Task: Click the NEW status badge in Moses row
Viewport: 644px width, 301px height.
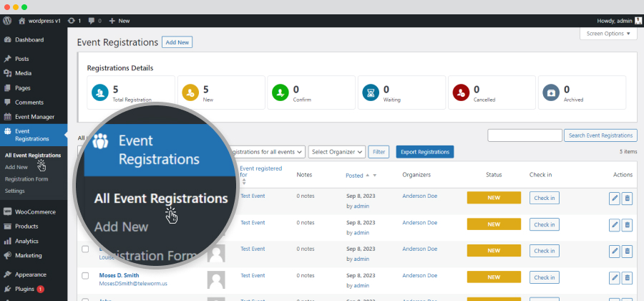Action: tap(494, 277)
